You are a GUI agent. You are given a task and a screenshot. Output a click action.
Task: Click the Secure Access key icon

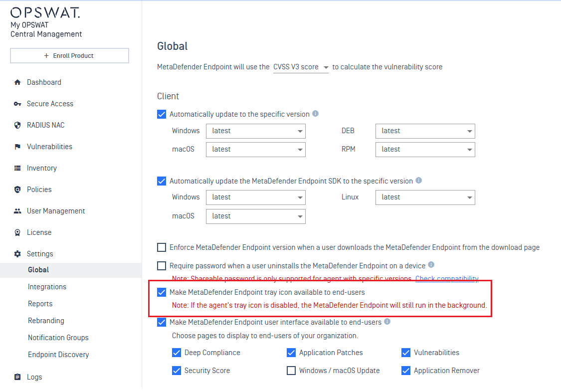pos(17,104)
